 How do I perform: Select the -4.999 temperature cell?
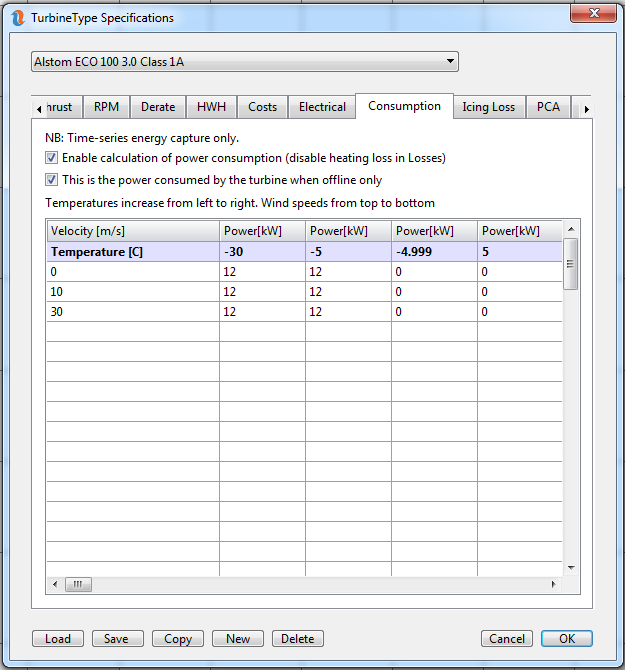point(434,252)
